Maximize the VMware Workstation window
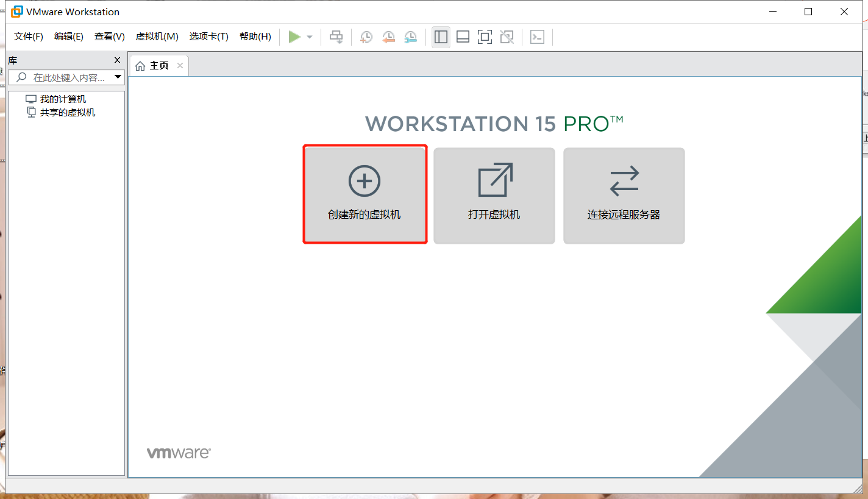The width and height of the screenshot is (868, 499). pyautogui.click(x=808, y=12)
